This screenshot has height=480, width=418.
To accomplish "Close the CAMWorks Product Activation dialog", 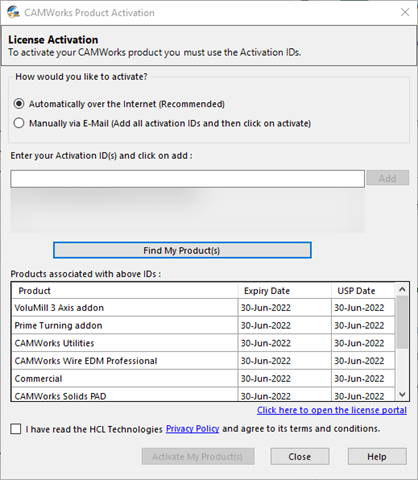I will pos(405,12).
